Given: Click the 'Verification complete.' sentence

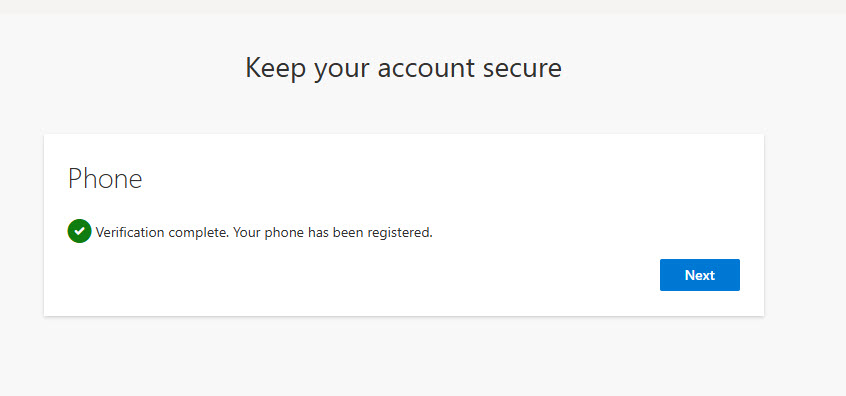Looking at the screenshot, I should tap(162, 233).
